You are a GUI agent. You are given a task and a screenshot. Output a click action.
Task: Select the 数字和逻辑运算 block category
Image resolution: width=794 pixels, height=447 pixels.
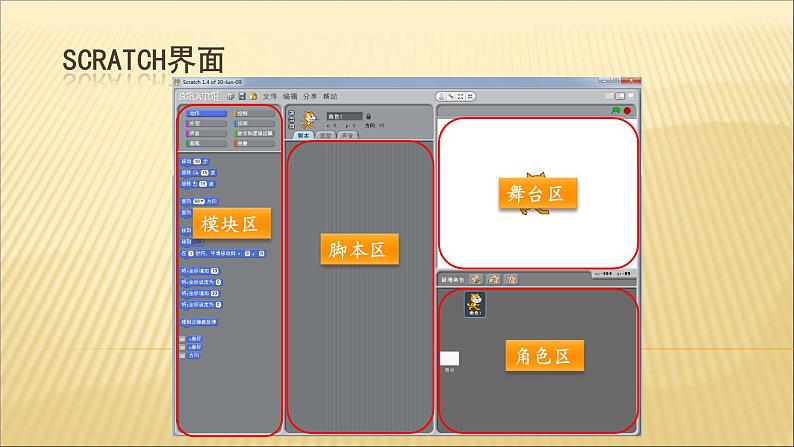(x=254, y=134)
